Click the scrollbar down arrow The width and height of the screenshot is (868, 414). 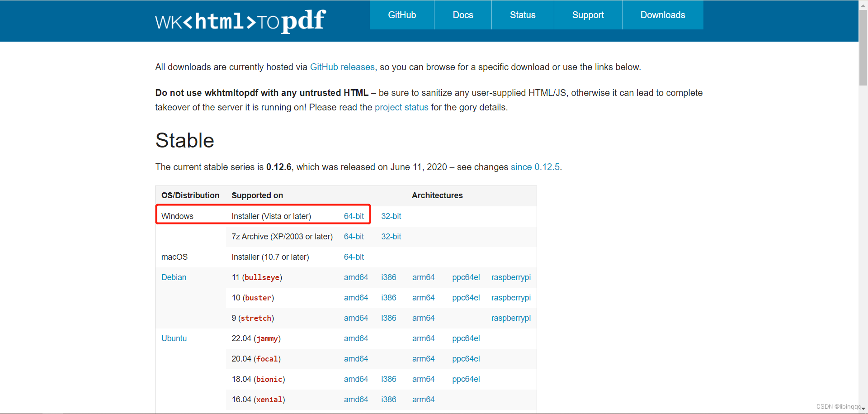tap(863, 409)
